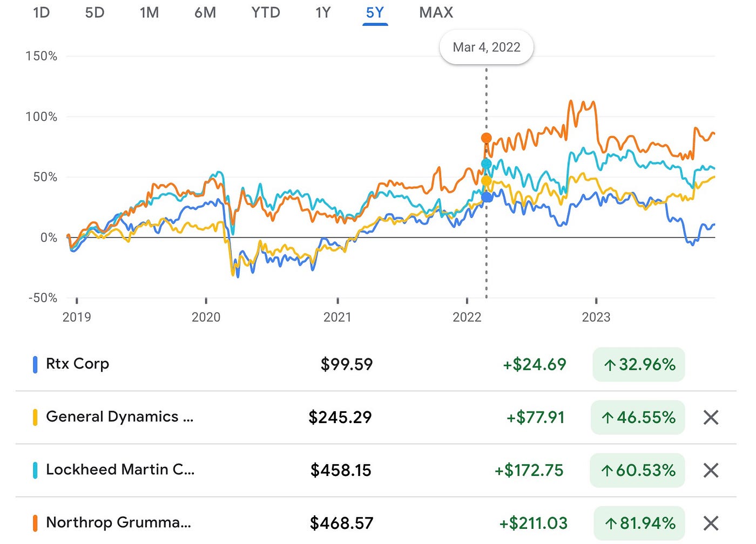Screen dimensions: 756x544
Task: Click the 2020 x-axis label
Action: (x=206, y=317)
